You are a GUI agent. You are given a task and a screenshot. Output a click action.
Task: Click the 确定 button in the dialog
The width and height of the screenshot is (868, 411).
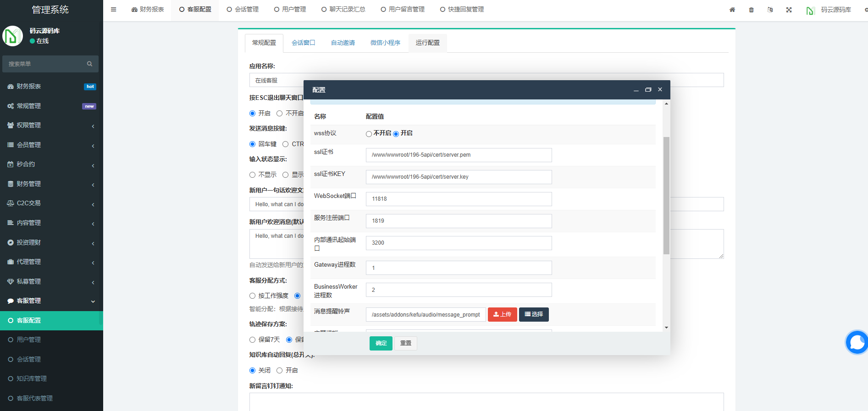[x=381, y=343]
